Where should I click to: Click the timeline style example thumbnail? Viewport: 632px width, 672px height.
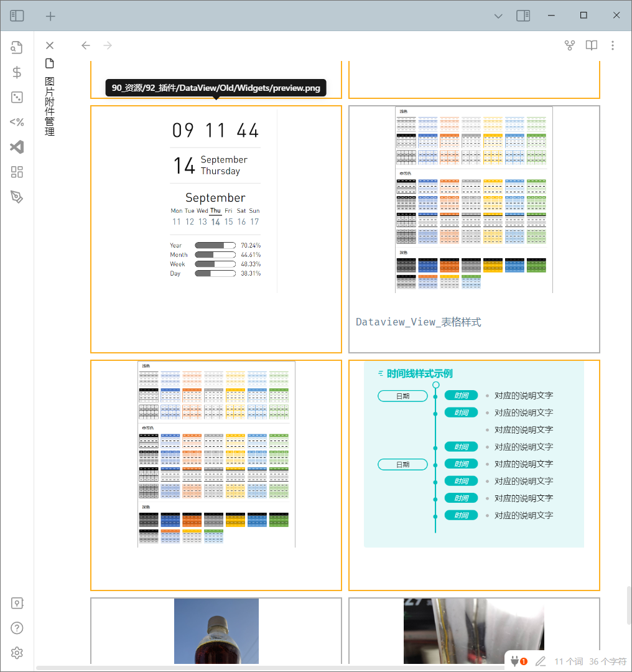point(474,455)
